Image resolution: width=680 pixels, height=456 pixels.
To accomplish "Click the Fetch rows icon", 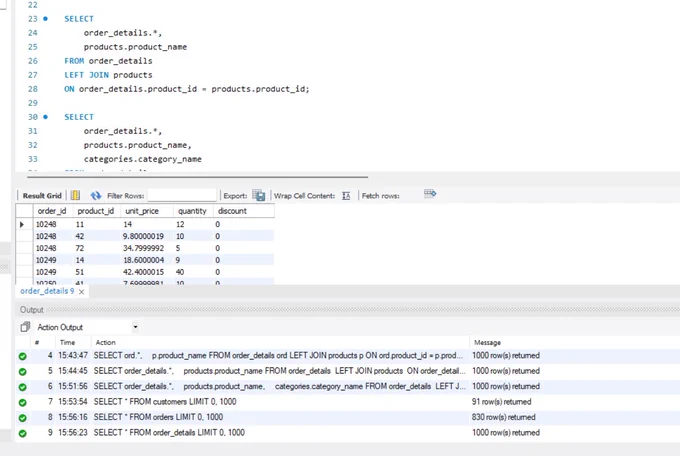I will coord(430,194).
